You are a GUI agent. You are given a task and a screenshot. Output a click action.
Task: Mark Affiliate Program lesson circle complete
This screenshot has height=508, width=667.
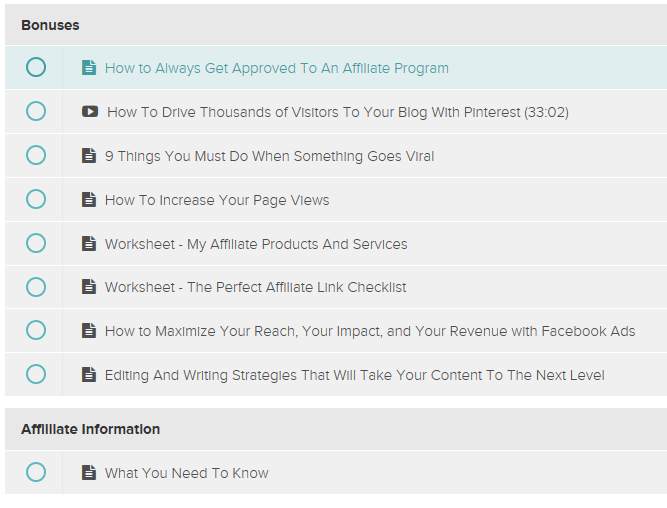36,68
